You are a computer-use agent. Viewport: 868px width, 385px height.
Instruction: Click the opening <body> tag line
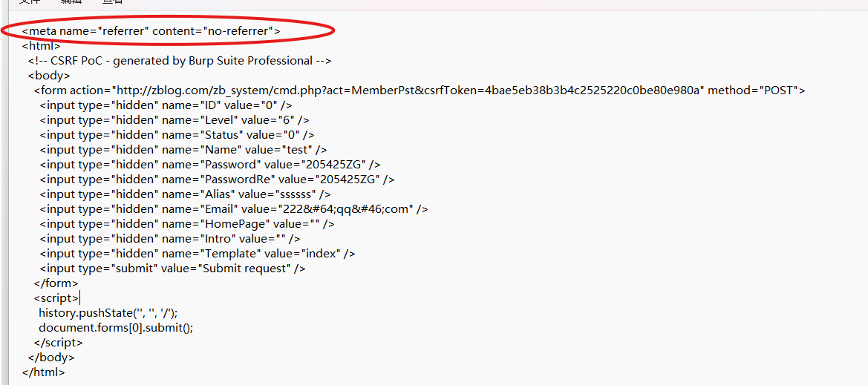(x=49, y=76)
